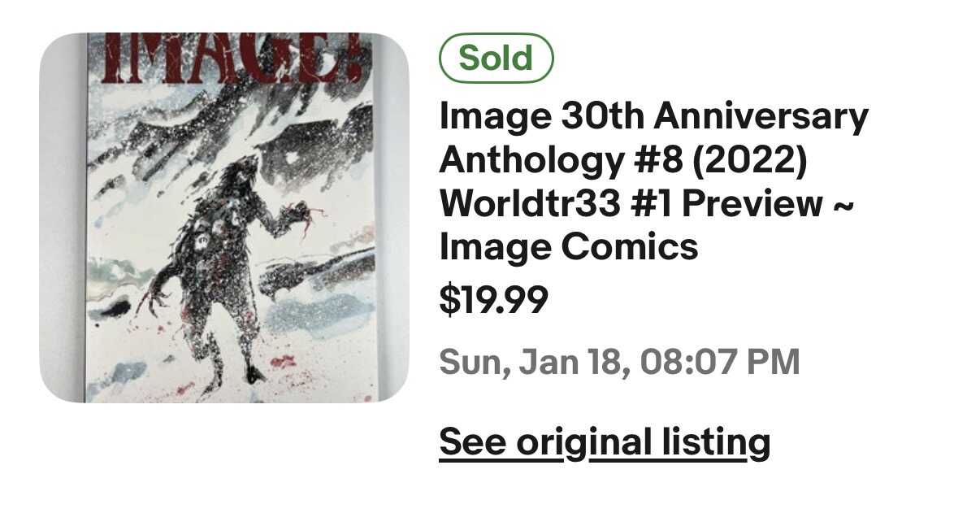Open the "See original listing" link

point(605,441)
